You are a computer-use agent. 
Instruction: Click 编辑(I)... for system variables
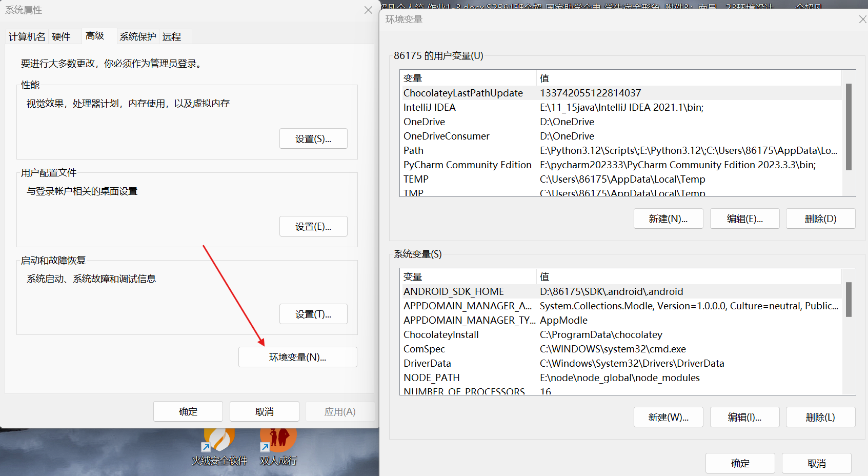pos(744,418)
